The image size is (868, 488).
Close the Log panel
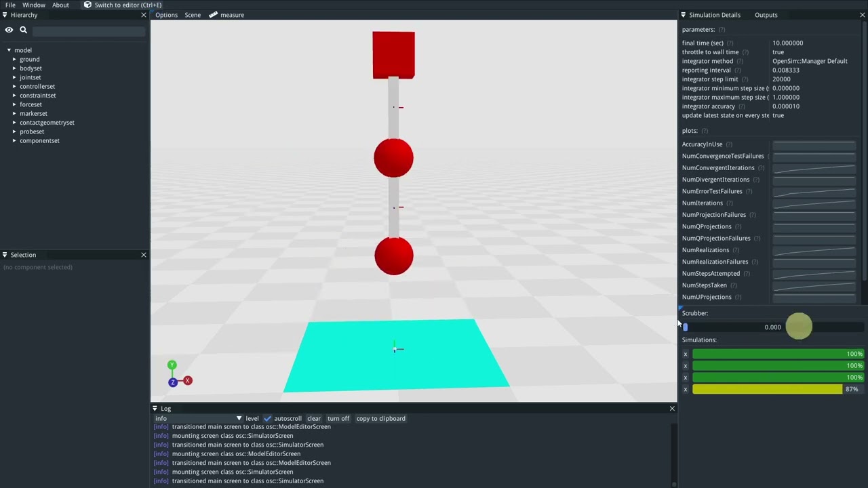pos(672,409)
